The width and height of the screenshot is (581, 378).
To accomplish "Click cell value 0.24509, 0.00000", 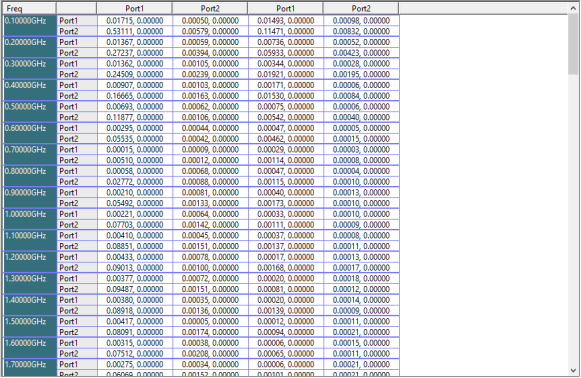I will (x=135, y=74).
